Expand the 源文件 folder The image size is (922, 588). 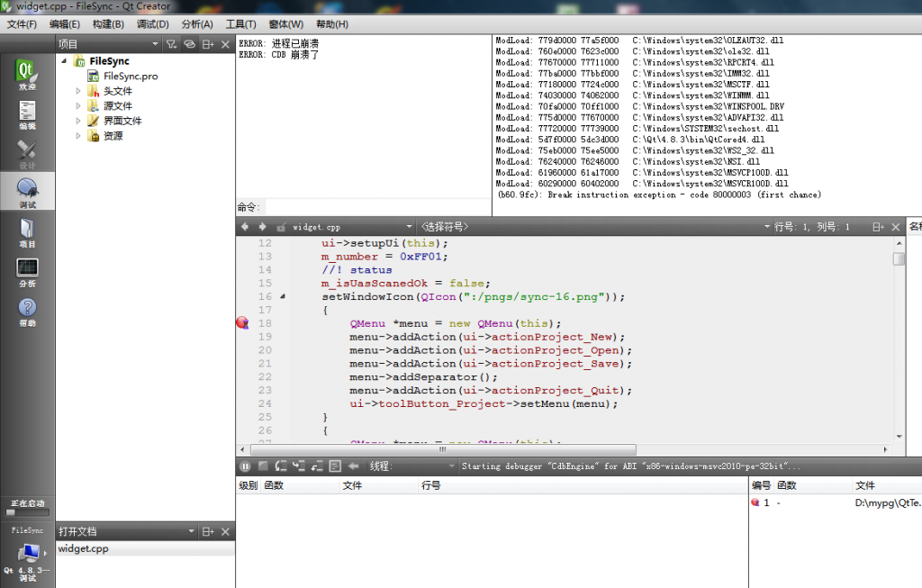click(x=77, y=106)
